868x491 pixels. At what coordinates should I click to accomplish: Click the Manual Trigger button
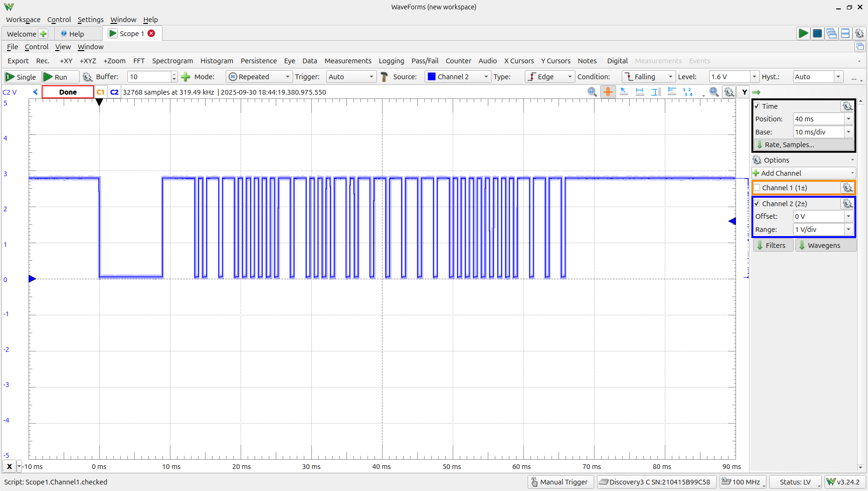560,482
